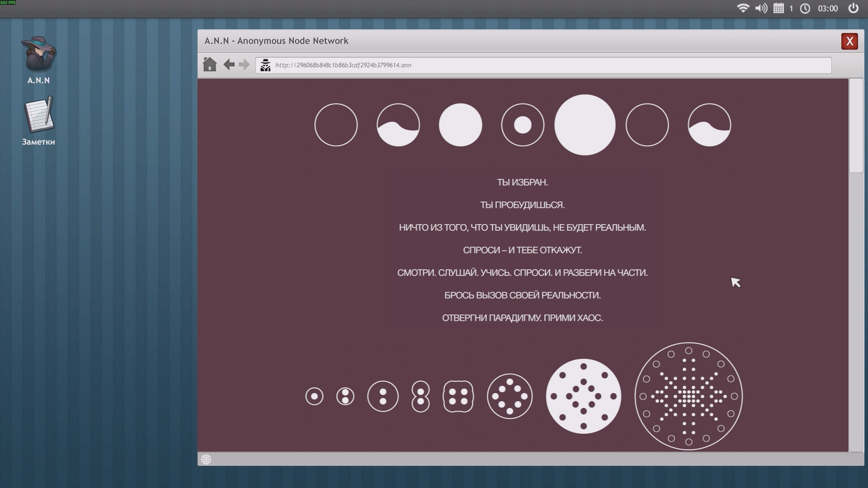Screen dimensions: 868x488
Task: Go back with the left arrow
Action: coord(229,65)
